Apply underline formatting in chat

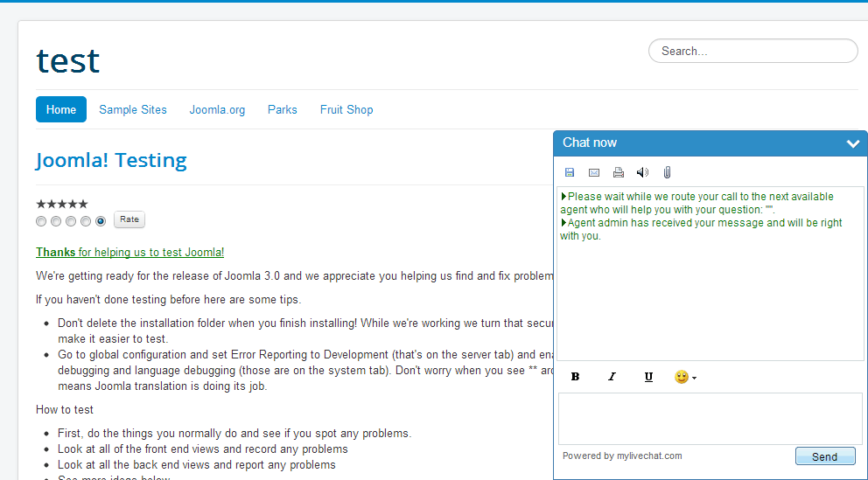point(648,377)
